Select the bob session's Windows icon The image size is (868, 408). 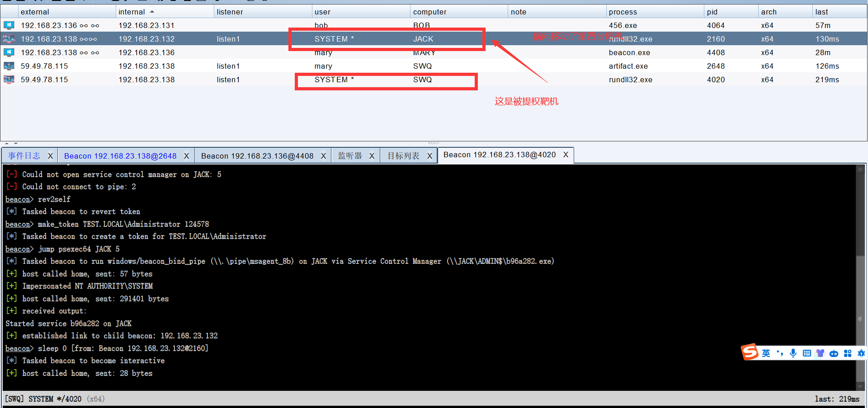click(x=9, y=25)
